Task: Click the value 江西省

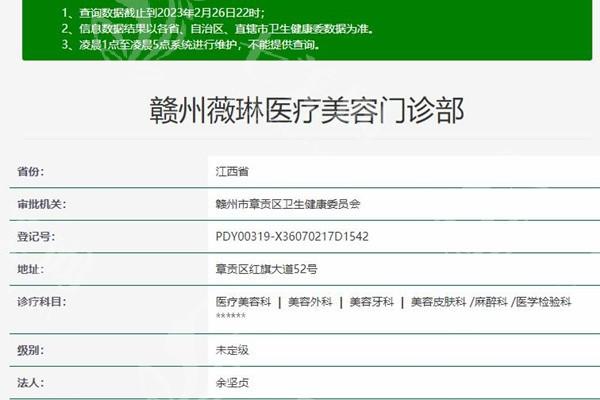Action: (x=232, y=171)
